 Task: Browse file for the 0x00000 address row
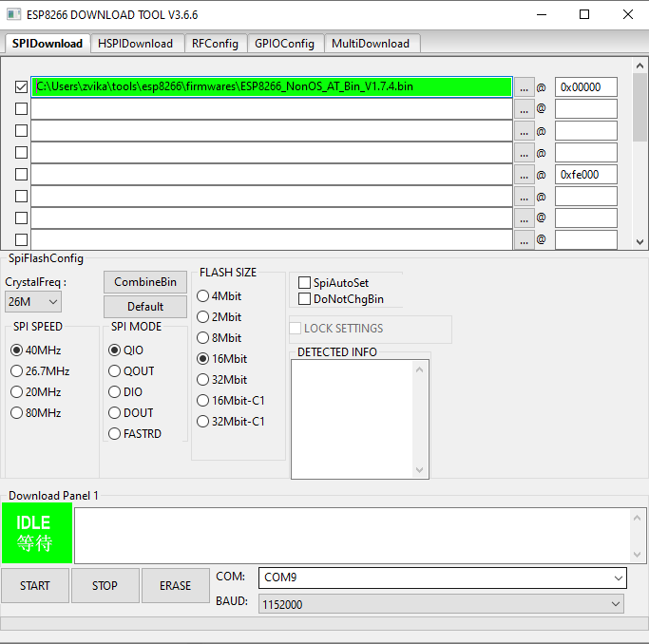[x=524, y=87]
